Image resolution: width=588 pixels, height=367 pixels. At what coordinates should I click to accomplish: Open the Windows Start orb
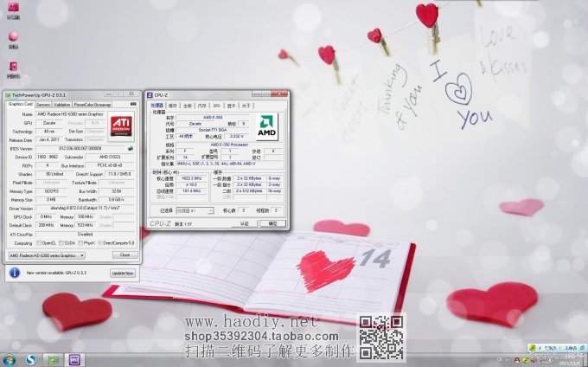[10, 359]
